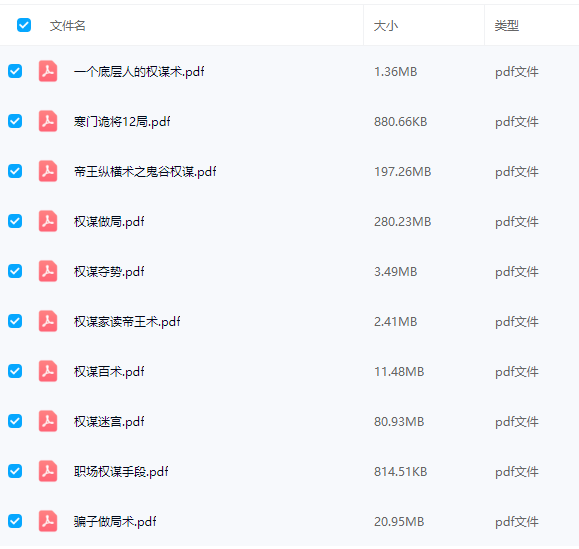579x549 pixels.
Task: Open file 权谋迷宫.pdf
Action: (109, 422)
